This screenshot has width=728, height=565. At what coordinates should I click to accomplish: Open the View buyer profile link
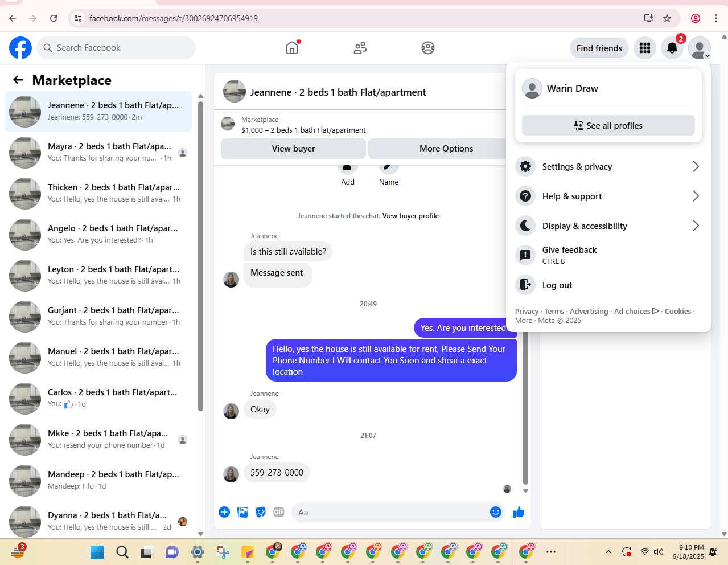click(x=410, y=216)
